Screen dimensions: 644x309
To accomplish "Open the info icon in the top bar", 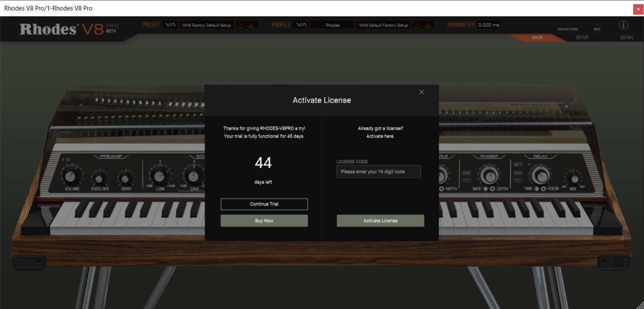I will [x=624, y=25].
